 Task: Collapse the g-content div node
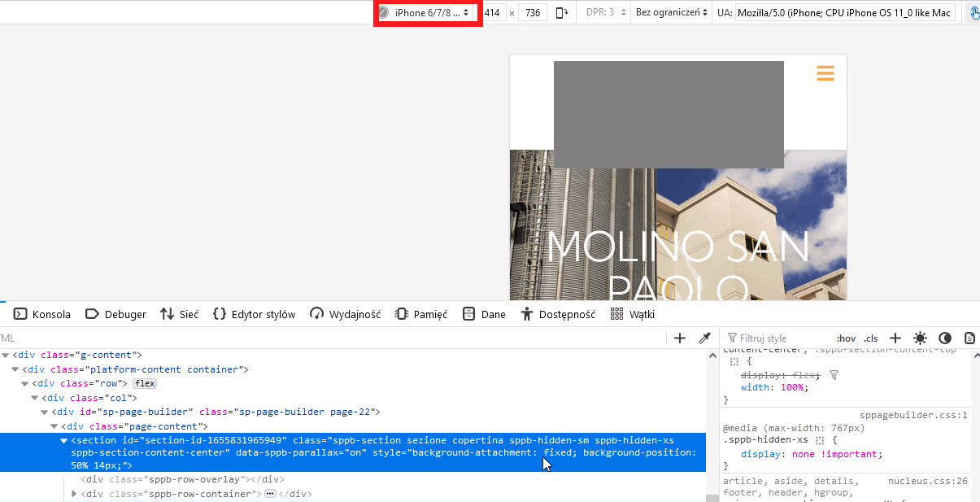pos(6,355)
